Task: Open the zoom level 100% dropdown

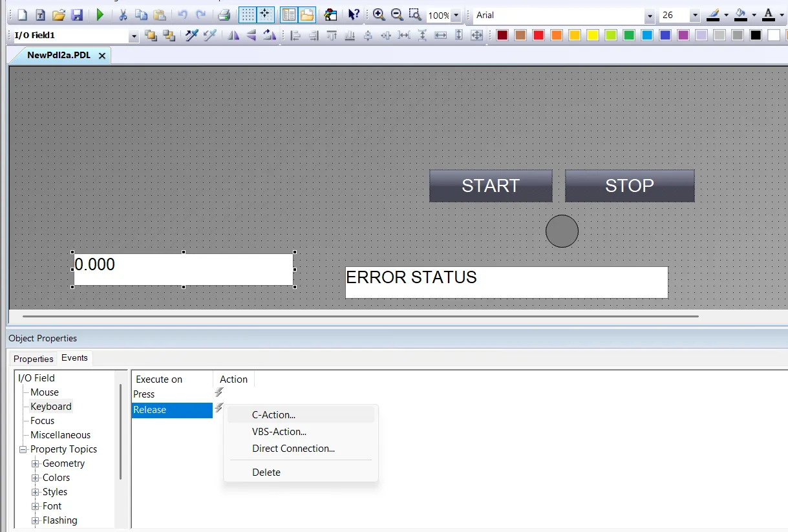Action: tap(455, 14)
